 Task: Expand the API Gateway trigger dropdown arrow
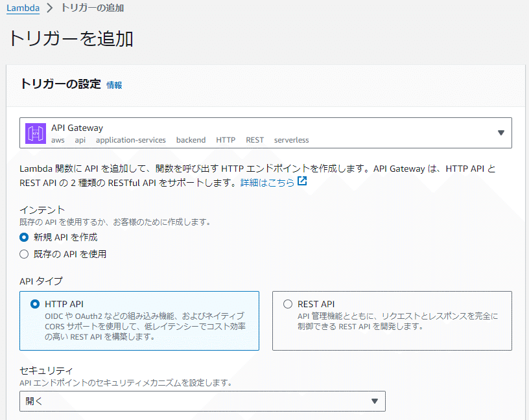[501, 133]
